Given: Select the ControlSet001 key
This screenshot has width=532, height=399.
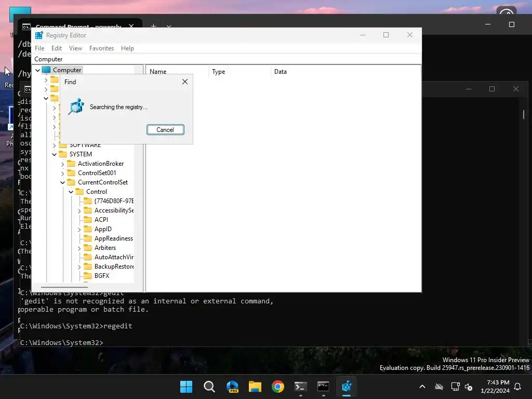Looking at the screenshot, I should click(97, 172).
